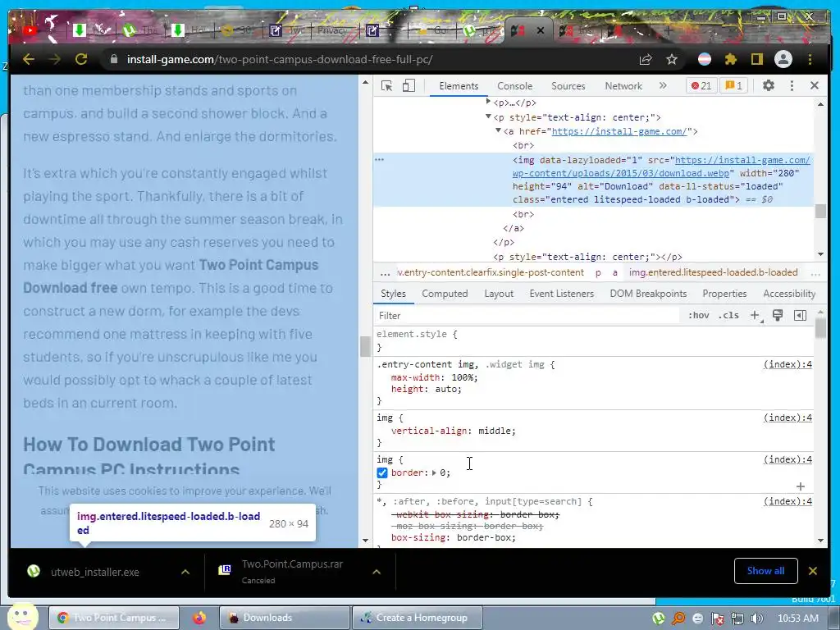Expand the border shorthand triangle

click(434, 472)
